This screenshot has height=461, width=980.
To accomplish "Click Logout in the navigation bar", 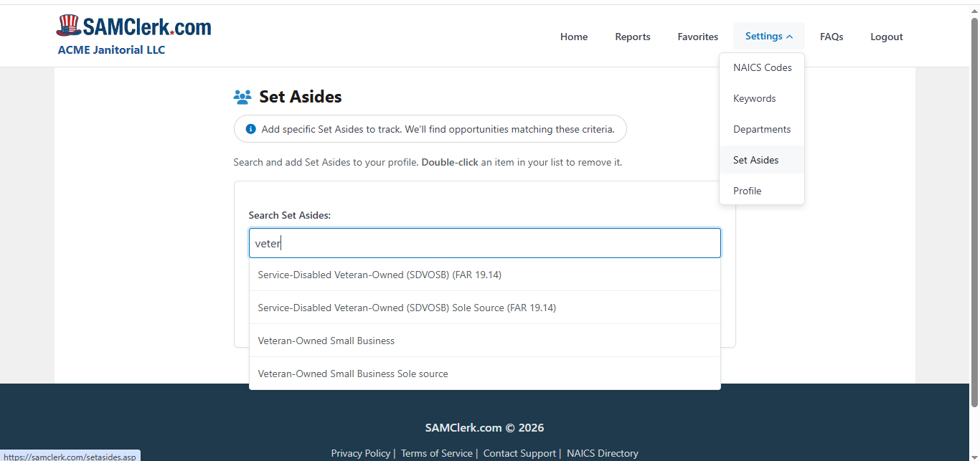I will (886, 37).
